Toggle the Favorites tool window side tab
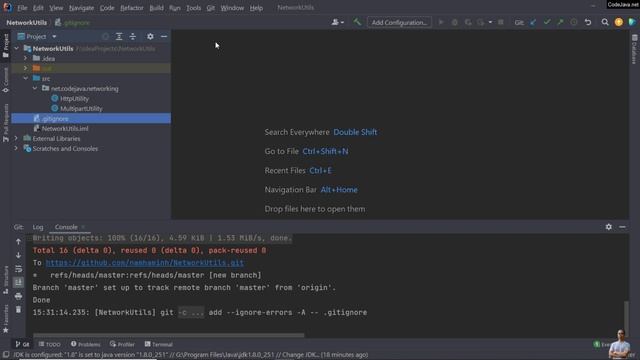 pos(6,318)
